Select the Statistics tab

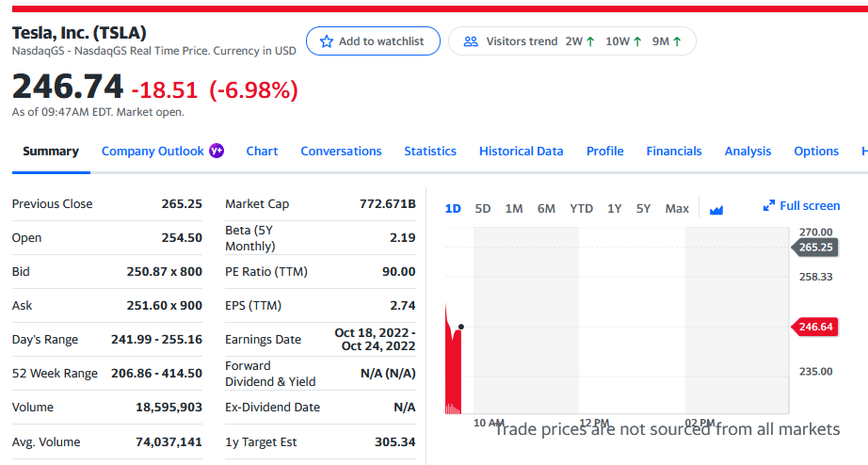pos(430,152)
